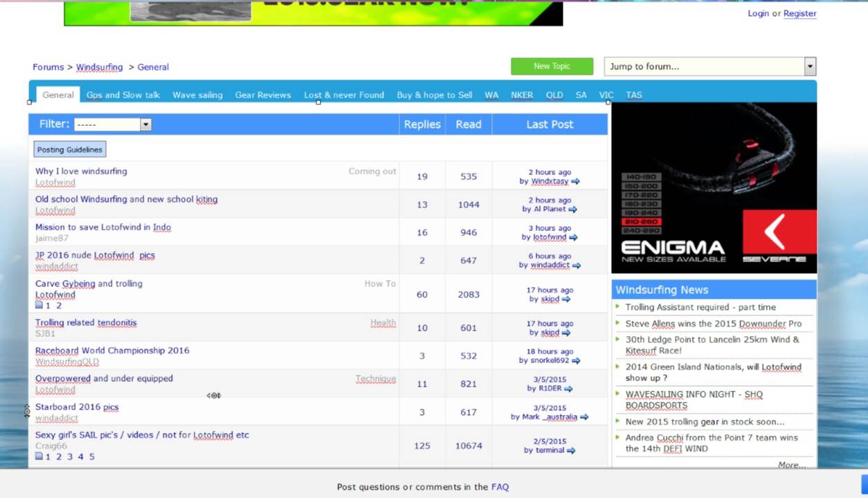Select the Wave sailing tab
868x498 pixels.
[197, 95]
